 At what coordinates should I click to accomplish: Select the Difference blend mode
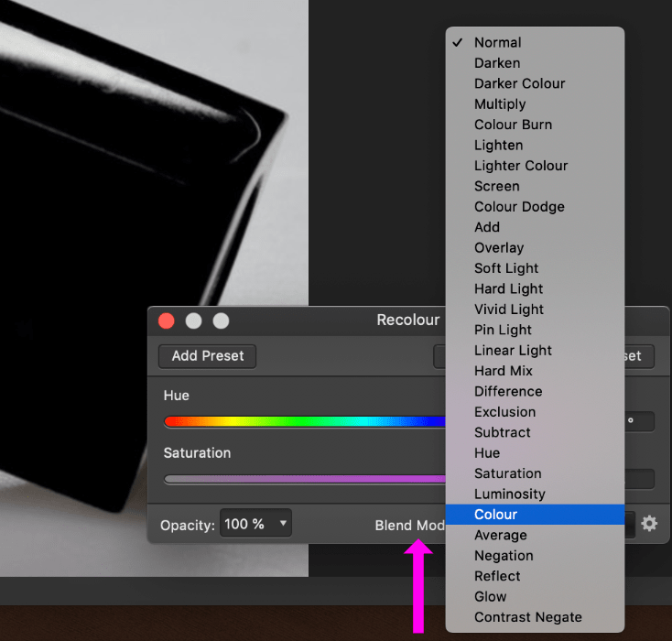pos(508,392)
